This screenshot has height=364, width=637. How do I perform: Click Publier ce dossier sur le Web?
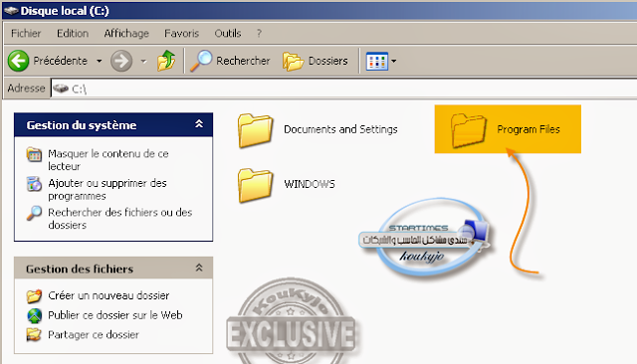click(x=115, y=315)
